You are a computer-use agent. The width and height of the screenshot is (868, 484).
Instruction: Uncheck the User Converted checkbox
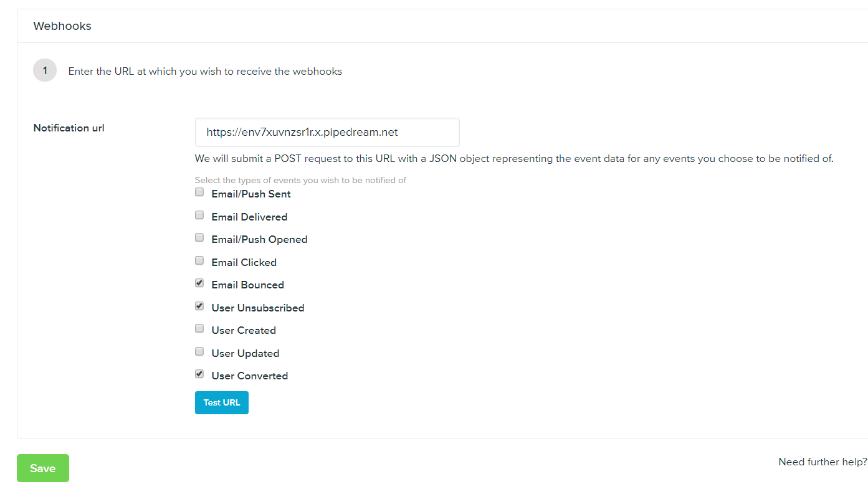pos(199,374)
